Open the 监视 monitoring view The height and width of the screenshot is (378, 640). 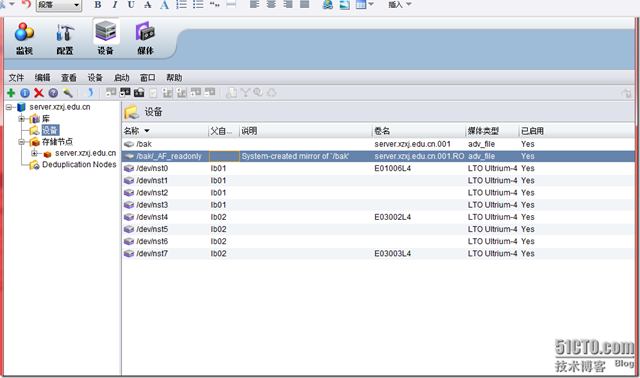point(24,39)
